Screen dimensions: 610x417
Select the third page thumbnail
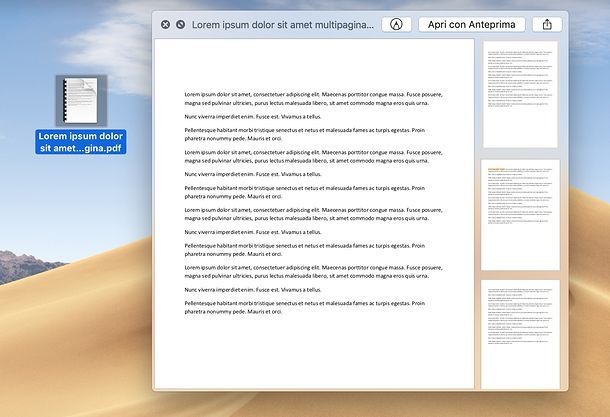pos(520,334)
